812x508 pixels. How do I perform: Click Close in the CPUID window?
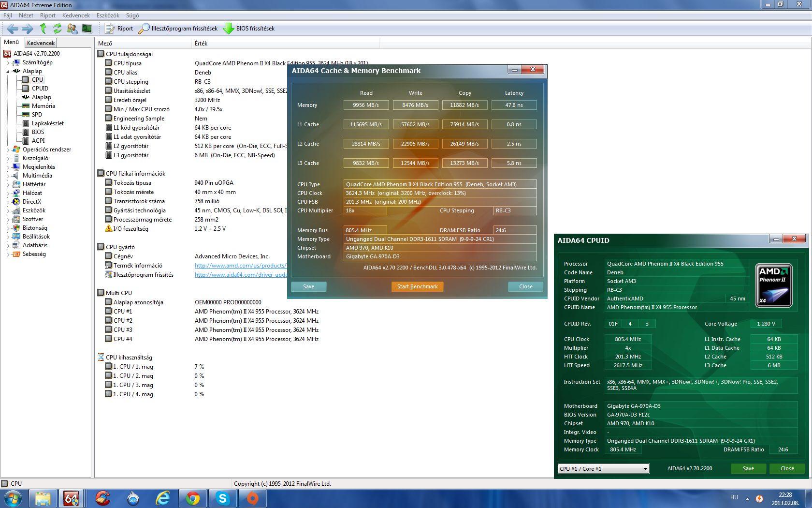[x=787, y=469]
